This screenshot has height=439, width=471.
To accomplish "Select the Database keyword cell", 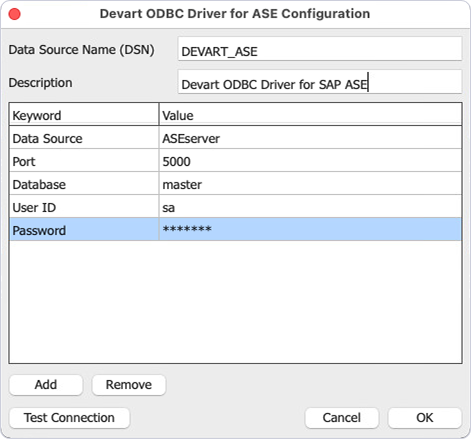I will point(84,184).
